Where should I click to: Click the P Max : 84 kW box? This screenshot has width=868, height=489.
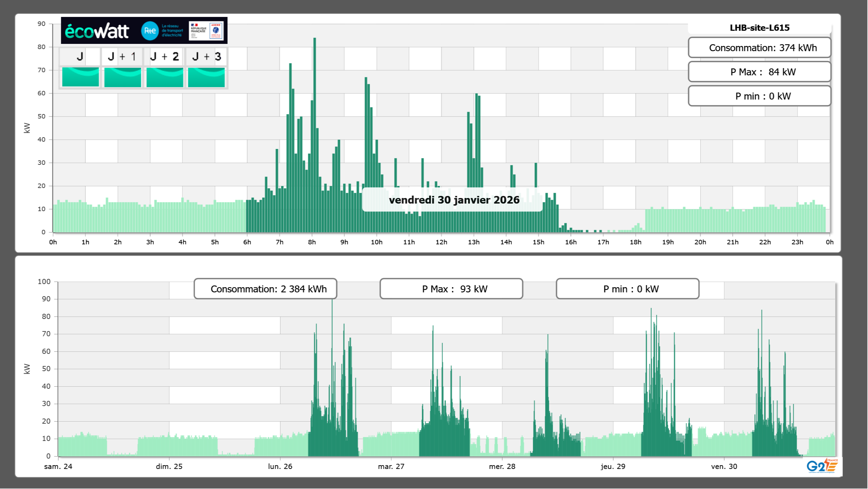[x=759, y=72]
